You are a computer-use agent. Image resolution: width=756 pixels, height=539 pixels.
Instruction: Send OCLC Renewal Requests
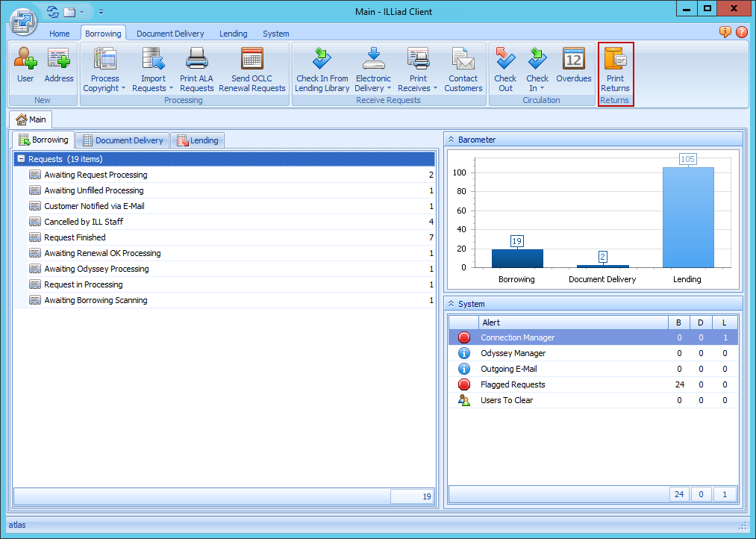click(252, 67)
